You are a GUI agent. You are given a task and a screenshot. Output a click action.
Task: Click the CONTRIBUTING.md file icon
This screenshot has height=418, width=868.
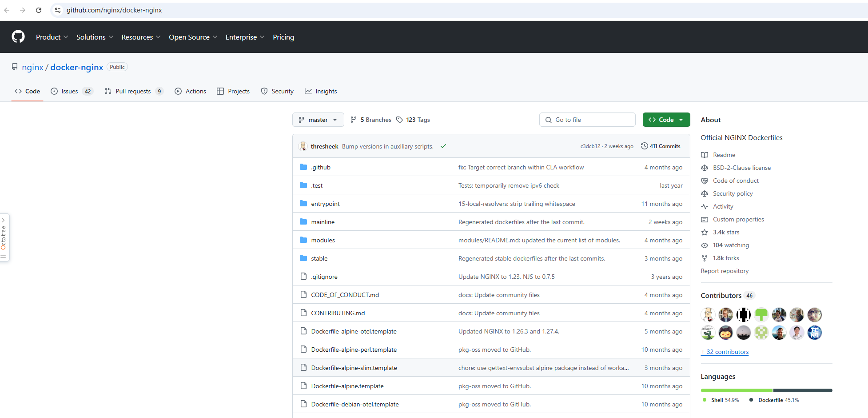[x=303, y=313]
